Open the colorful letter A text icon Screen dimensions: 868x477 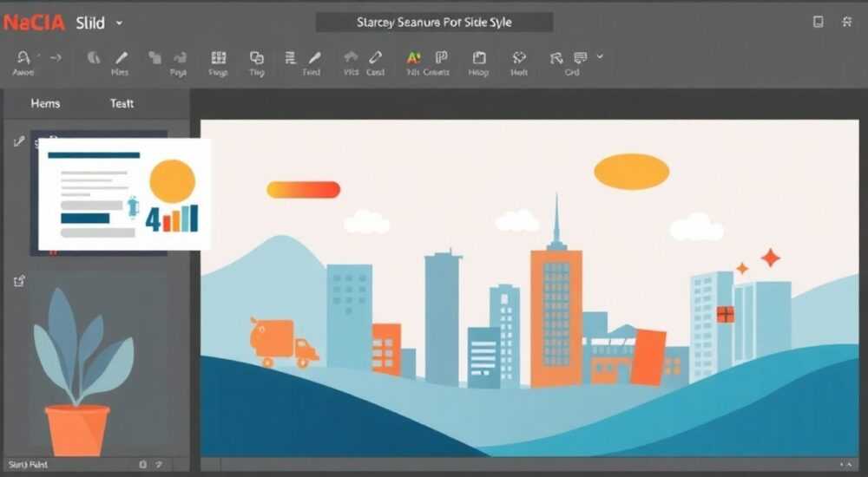[413, 57]
